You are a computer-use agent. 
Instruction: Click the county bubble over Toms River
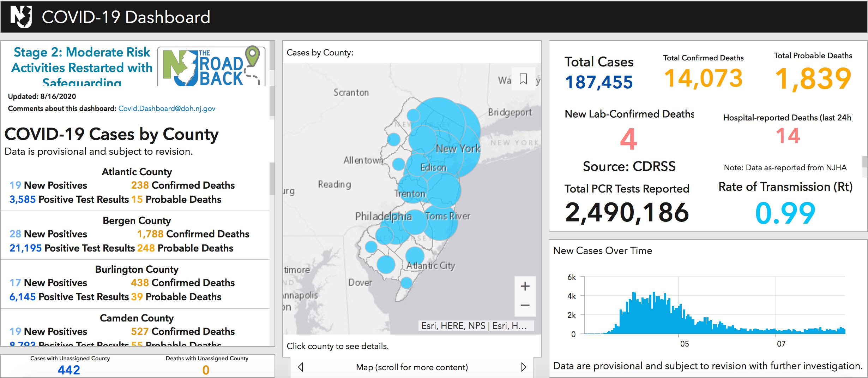pyautogui.click(x=440, y=223)
